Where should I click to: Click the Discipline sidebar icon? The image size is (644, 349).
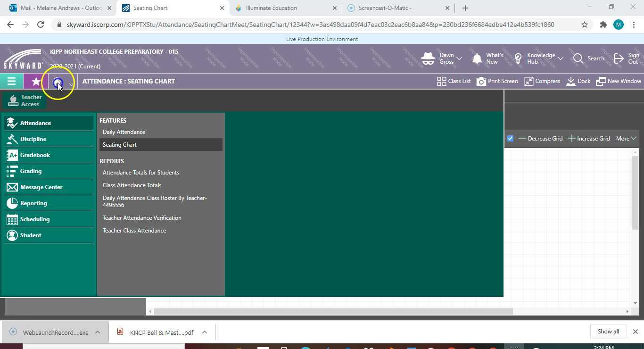click(12, 139)
